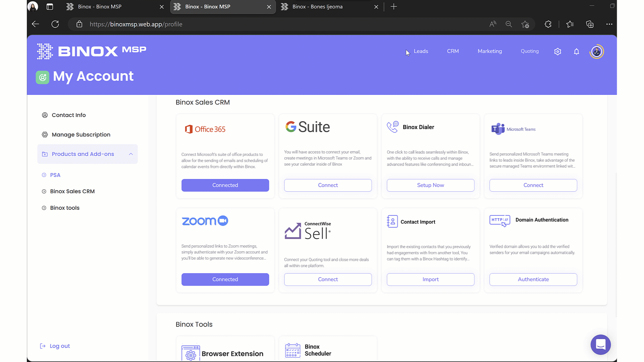
Task: Add page to favorites star icon
Action: click(525, 24)
